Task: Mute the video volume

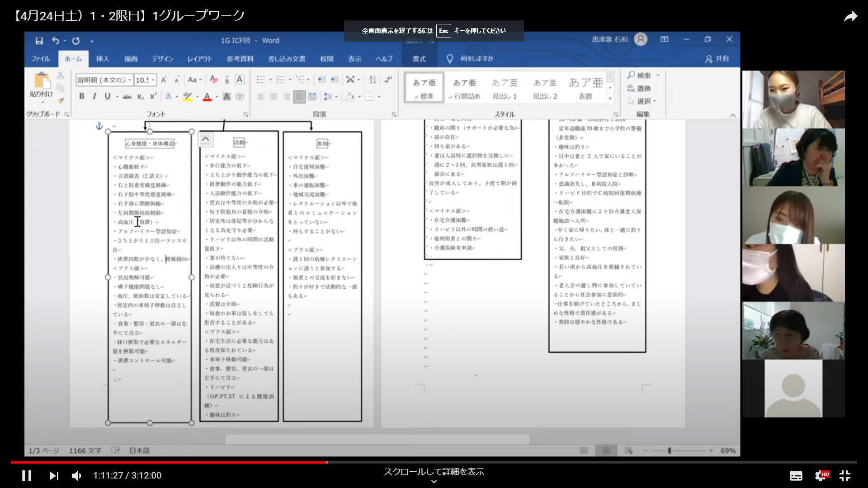Action: [76, 475]
